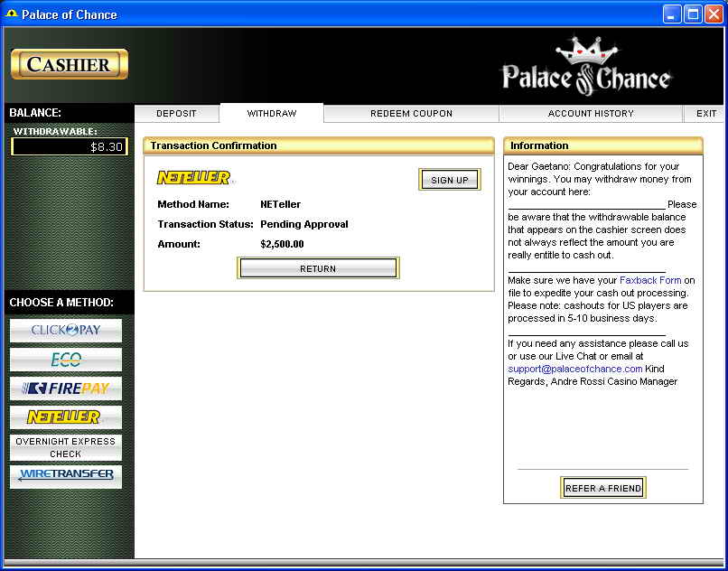Screen dimensions: 728x571
Task: Click the Amount label
Action: click(x=179, y=244)
